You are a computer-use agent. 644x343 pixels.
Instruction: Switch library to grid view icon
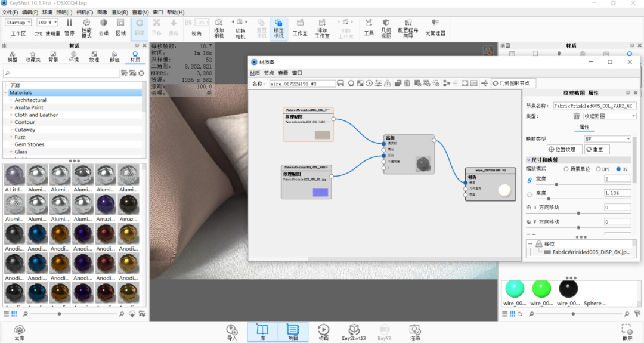coord(14,314)
